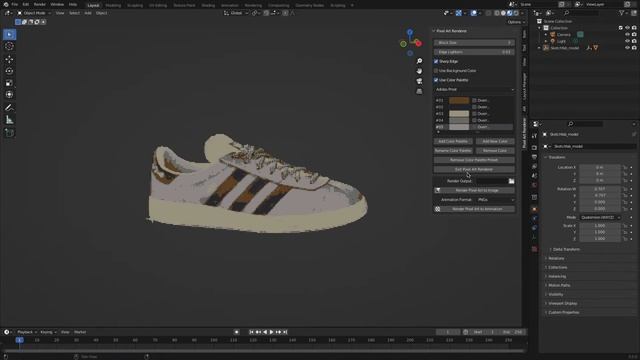The height and width of the screenshot is (360, 640).
Task: Toggle camera view icon in viewport
Action: click(x=419, y=81)
